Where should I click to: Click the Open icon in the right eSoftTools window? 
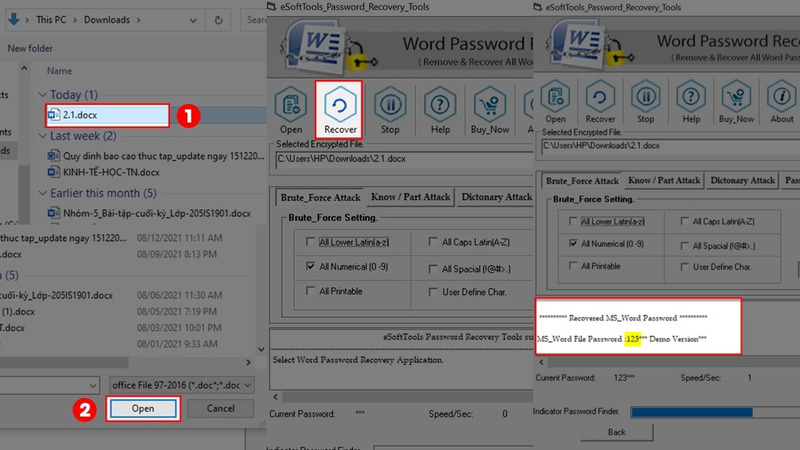(555, 96)
